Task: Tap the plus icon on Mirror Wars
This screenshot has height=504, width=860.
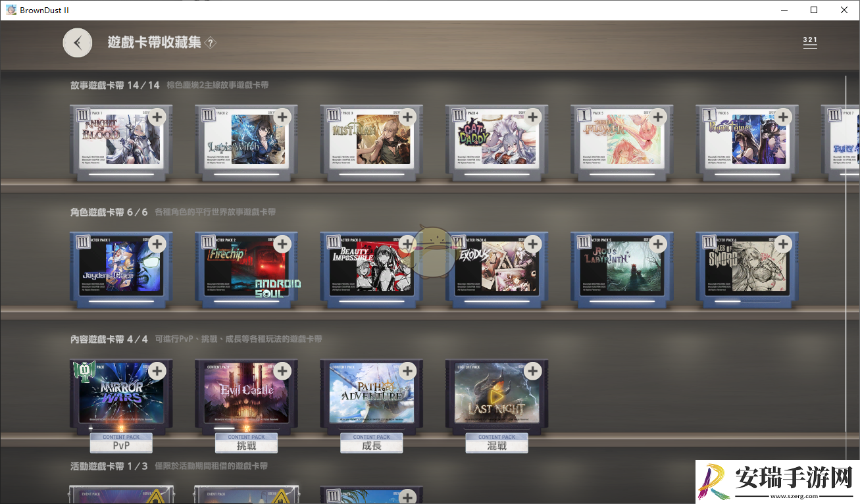Action: [x=157, y=371]
